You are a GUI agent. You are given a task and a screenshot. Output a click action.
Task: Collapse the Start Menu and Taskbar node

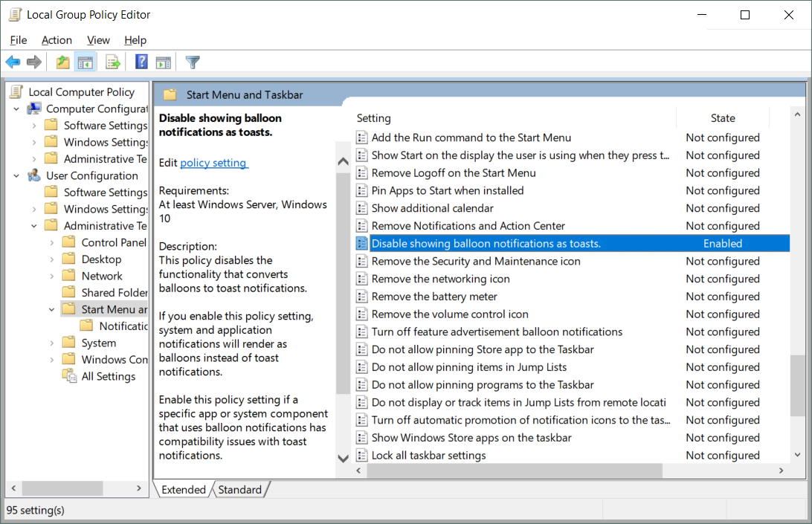point(52,310)
